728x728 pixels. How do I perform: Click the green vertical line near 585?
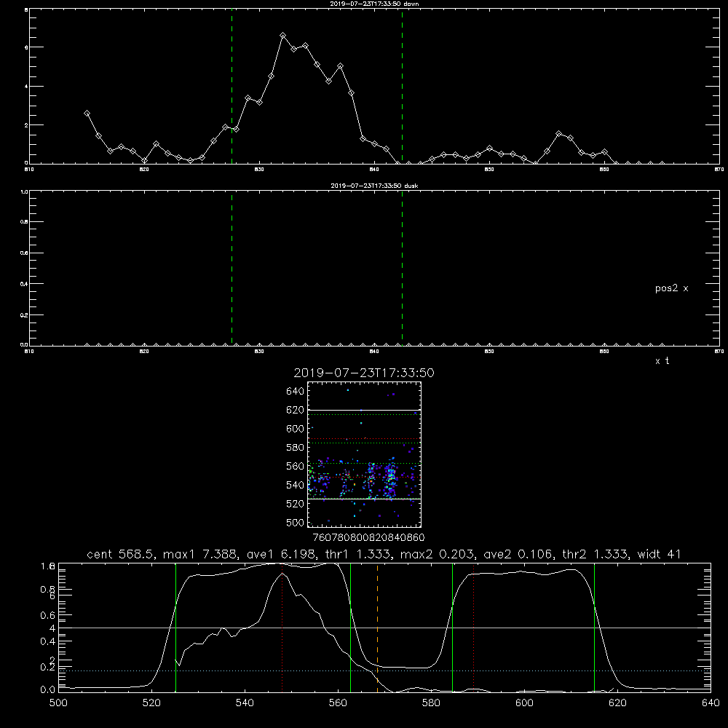(452, 628)
